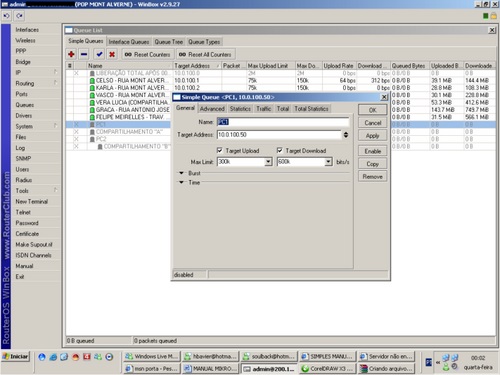
Task: Toggle the Target Upload checkbox
Action: point(220,150)
